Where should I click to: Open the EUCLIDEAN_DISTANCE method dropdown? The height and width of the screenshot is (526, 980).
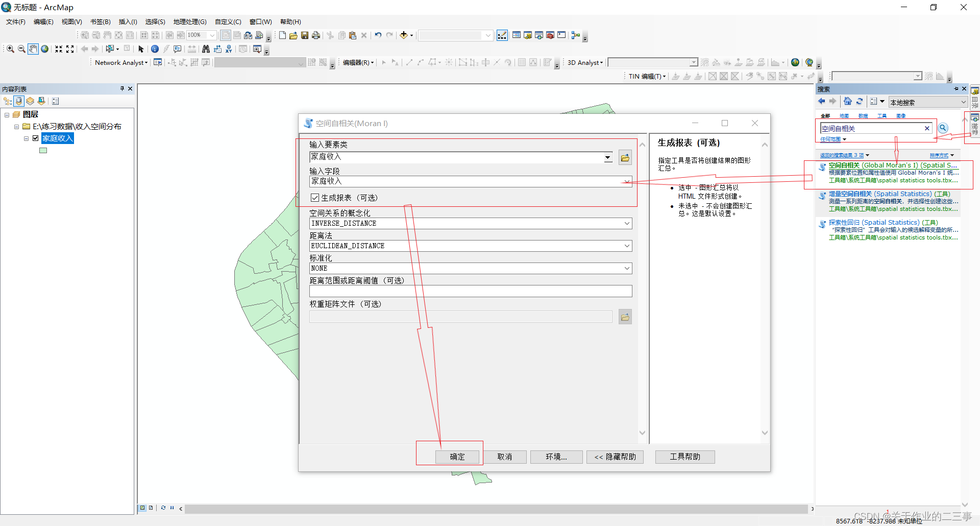(x=627, y=246)
